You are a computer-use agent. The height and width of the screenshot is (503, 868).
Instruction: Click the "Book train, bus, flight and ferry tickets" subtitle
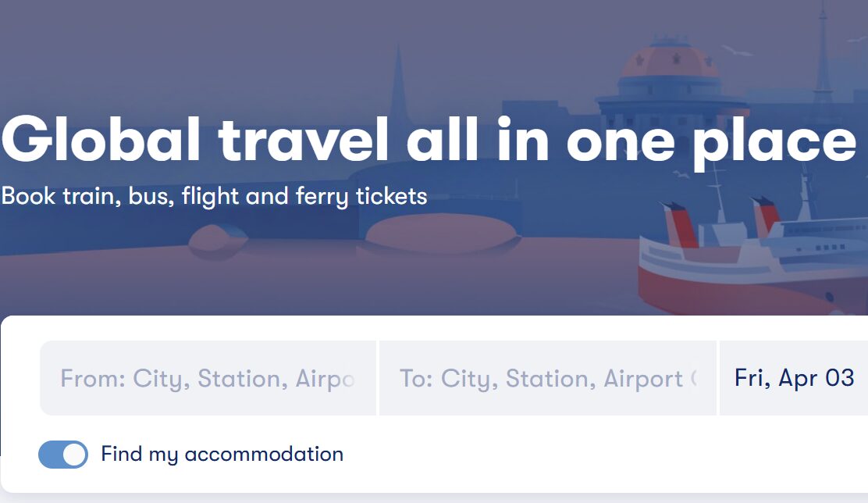[215, 195]
